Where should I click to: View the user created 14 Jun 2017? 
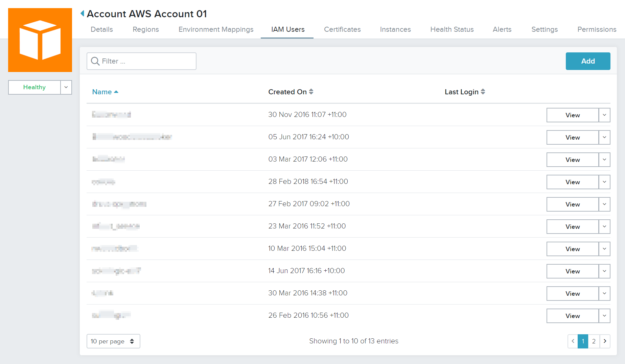pyautogui.click(x=573, y=271)
